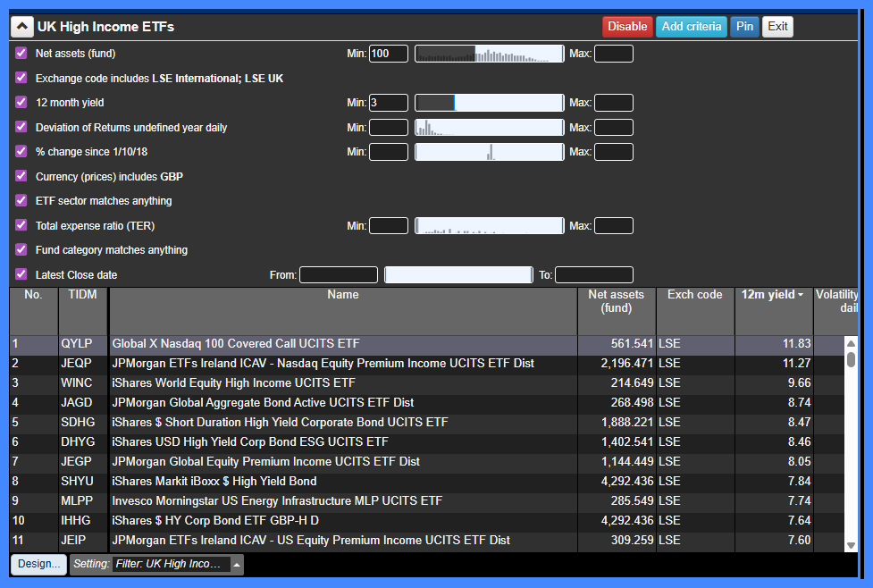This screenshot has height=588, width=873.
Task: Click the 12 month yield range slider
Action: [489, 103]
